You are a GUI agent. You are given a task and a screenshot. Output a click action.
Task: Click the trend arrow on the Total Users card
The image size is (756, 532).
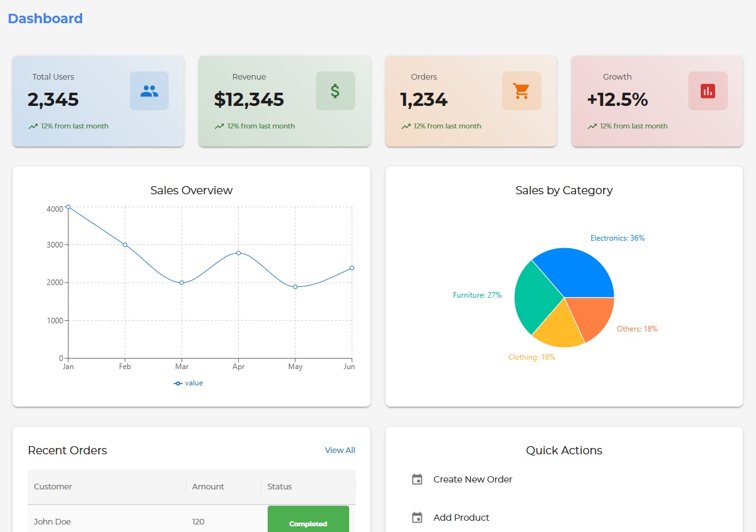click(x=33, y=125)
